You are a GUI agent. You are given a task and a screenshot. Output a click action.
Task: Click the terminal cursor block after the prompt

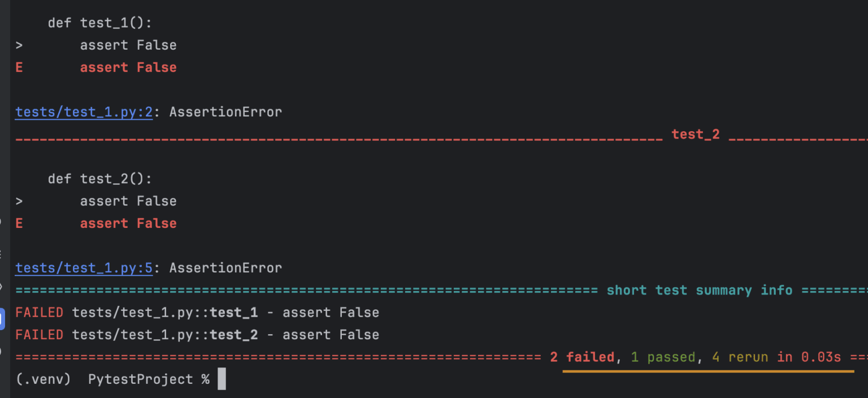click(222, 379)
